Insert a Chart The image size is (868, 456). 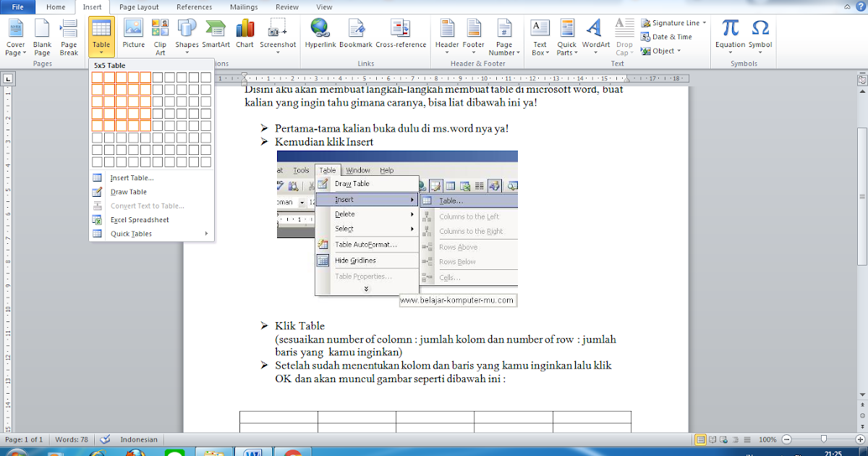pos(244,33)
